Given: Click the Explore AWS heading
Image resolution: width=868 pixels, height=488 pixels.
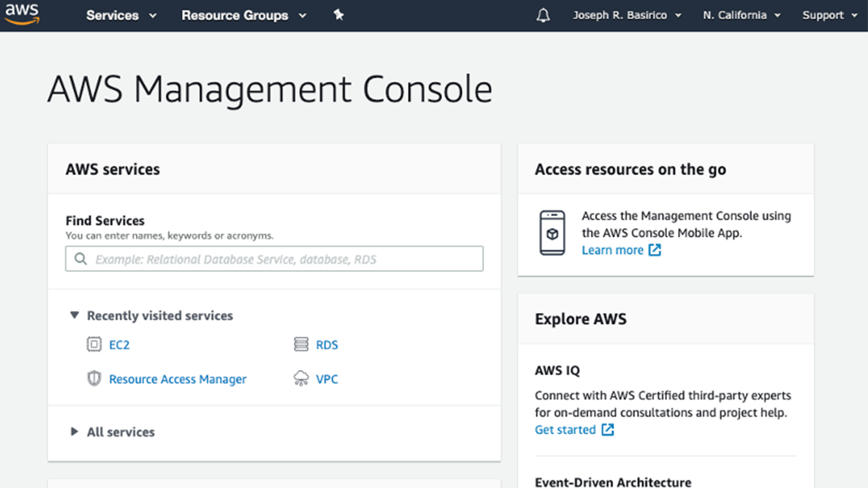Looking at the screenshot, I should click(x=580, y=319).
